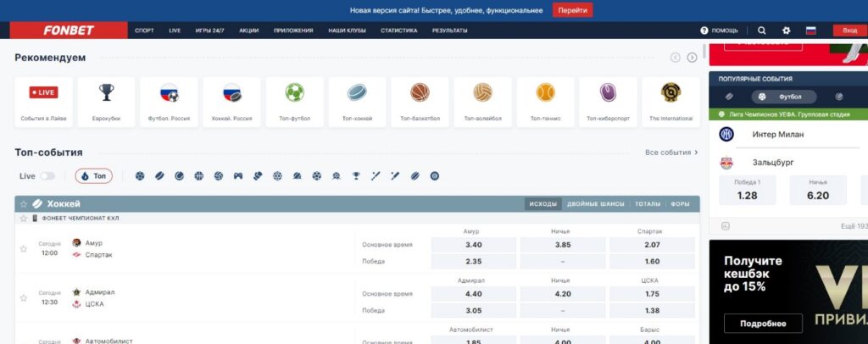Open Топ-киберспорт mouse tile
Viewport: 868px width, 344px height.
(x=608, y=103)
